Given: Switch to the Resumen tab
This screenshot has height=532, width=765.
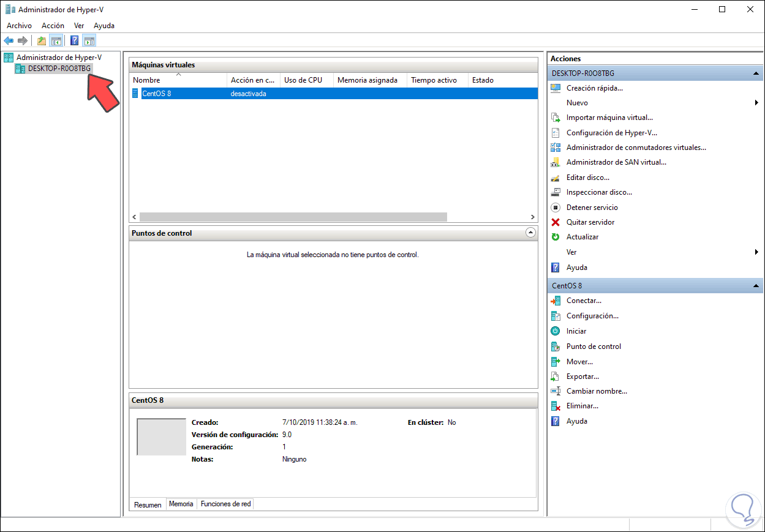Looking at the screenshot, I should pyautogui.click(x=148, y=504).
